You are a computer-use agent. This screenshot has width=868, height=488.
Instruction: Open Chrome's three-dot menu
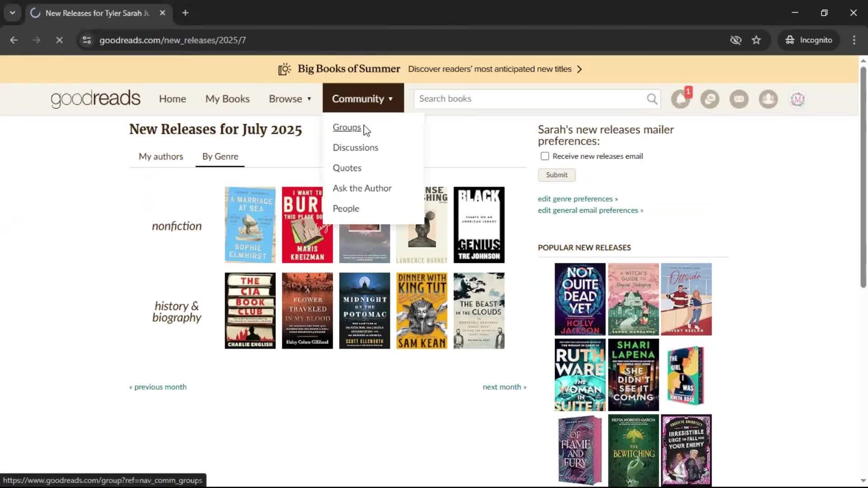(x=854, y=40)
